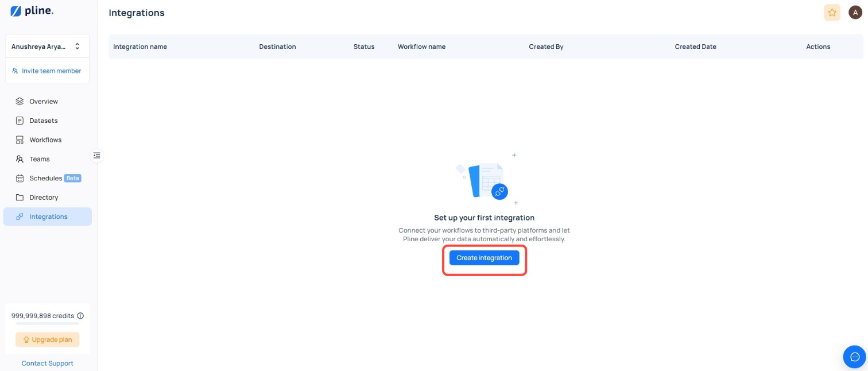Open the user avatar menu
Viewport: 868px width, 371px height.
click(x=855, y=13)
